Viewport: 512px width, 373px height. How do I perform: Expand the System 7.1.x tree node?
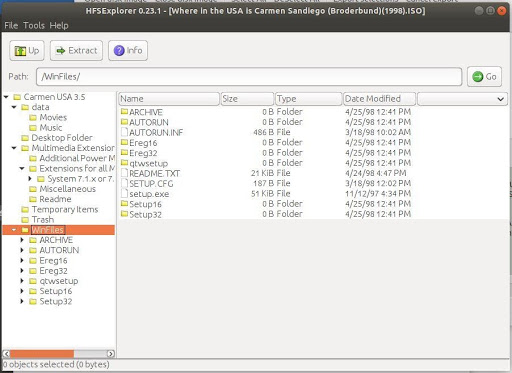coord(30,179)
